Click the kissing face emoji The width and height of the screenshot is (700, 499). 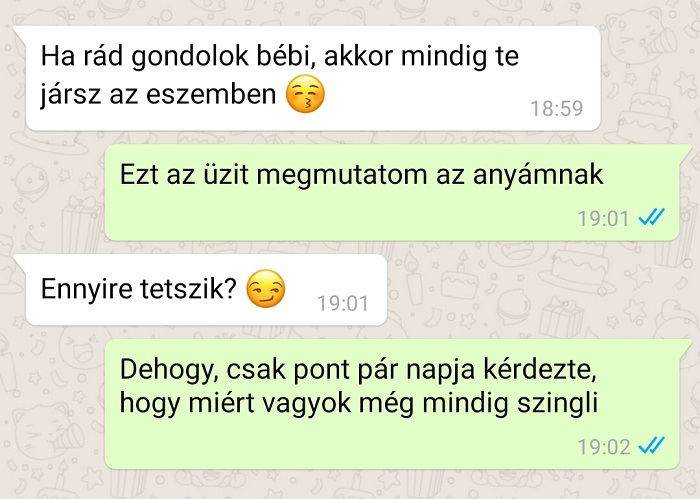[x=305, y=94]
